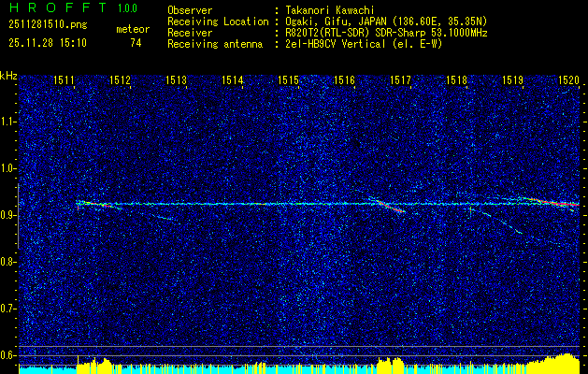This screenshot has height=374, width=588.
Task: Click the Receiving Location label
Action: click(x=218, y=22)
